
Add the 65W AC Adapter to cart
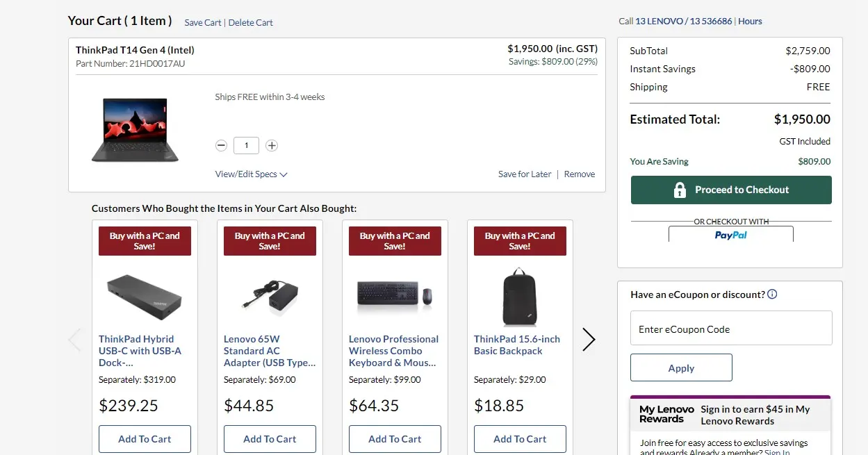(270, 439)
